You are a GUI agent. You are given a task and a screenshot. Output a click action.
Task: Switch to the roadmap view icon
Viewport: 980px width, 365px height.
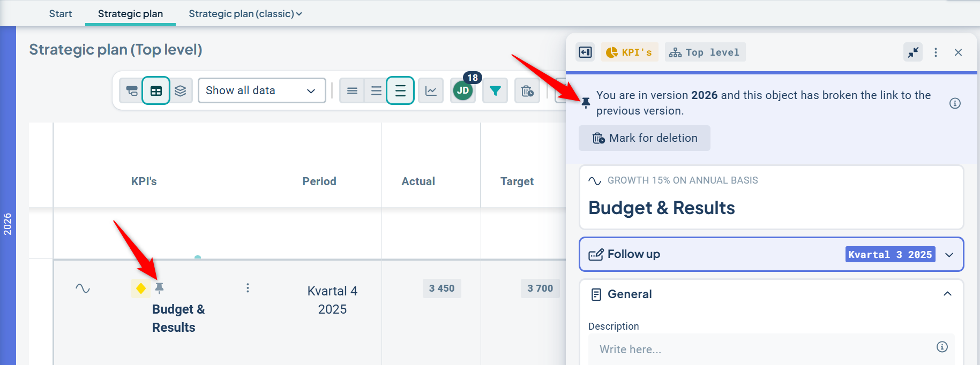(131, 91)
